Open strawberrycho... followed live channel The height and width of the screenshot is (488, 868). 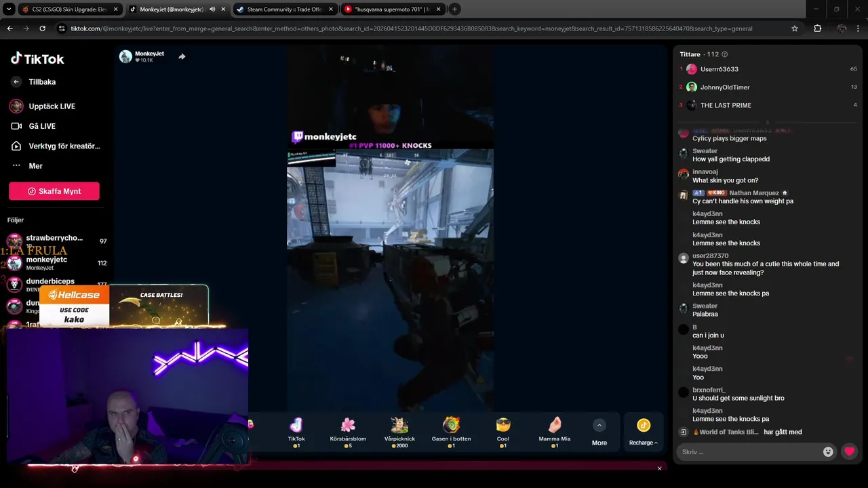tap(57, 241)
